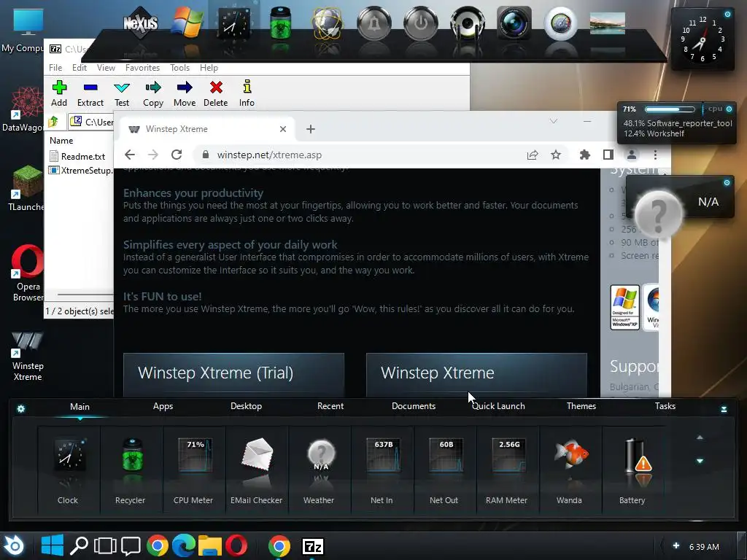The image size is (747, 560).
Task: Open 7-Zip from the taskbar
Action: click(313, 546)
